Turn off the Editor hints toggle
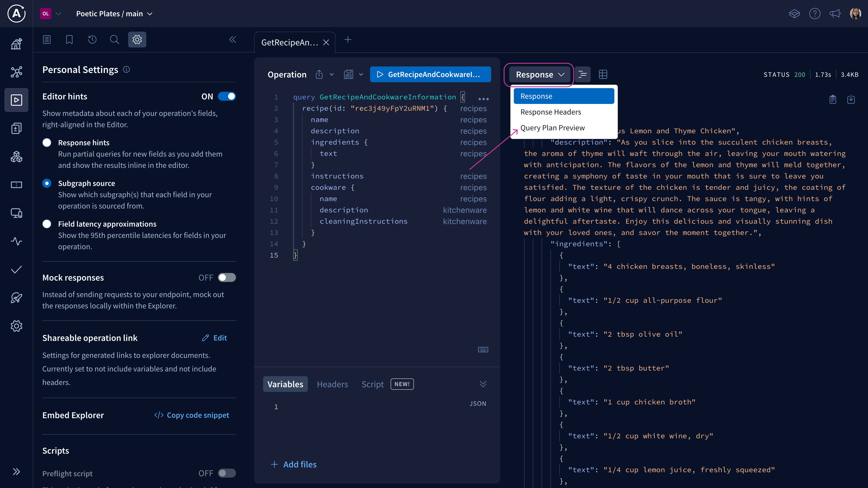The height and width of the screenshot is (488, 868). [227, 97]
